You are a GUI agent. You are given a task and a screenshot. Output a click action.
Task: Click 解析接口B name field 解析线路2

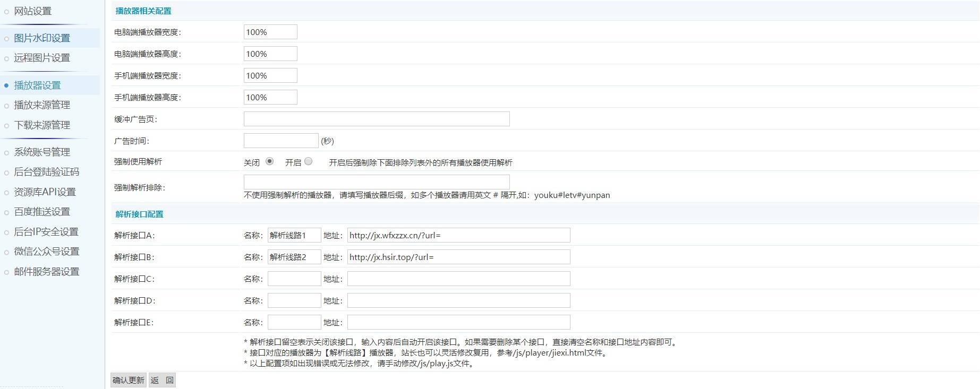(294, 257)
